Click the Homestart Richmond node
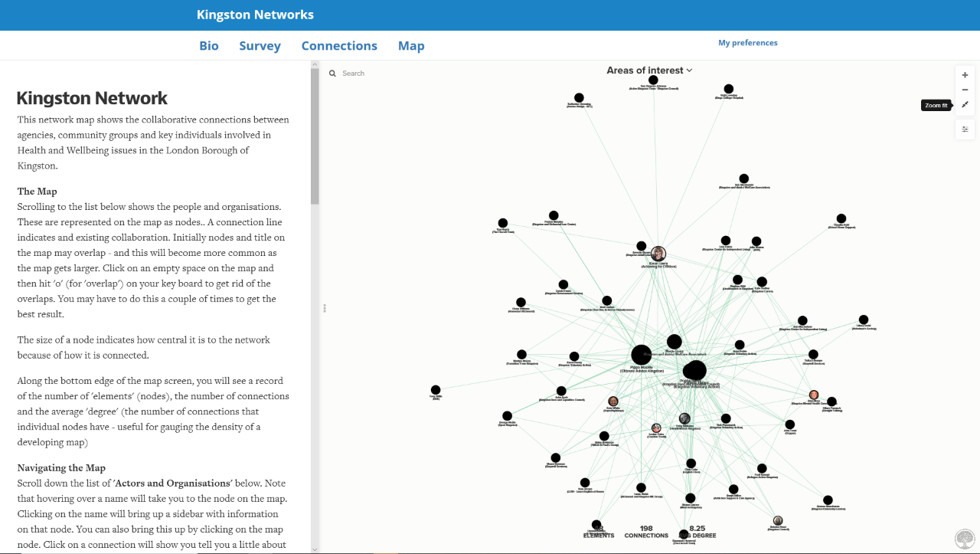This screenshot has width=980, height=554. coord(521,303)
